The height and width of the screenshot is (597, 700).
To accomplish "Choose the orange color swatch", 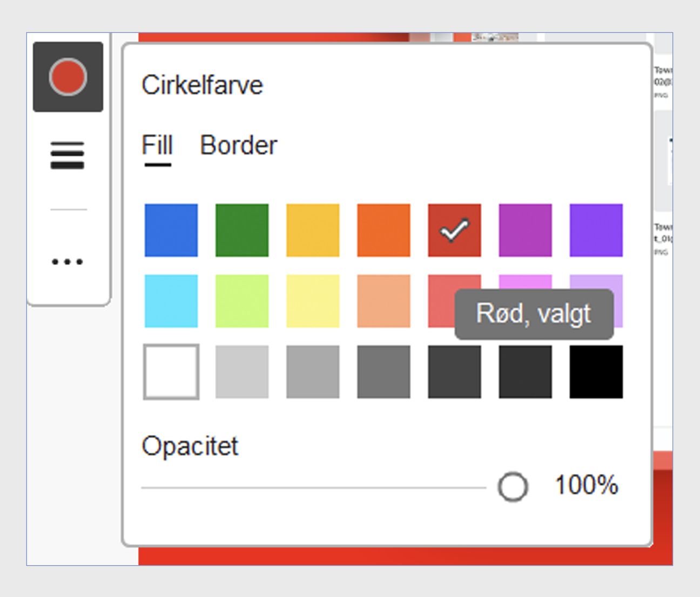I will 383,230.
